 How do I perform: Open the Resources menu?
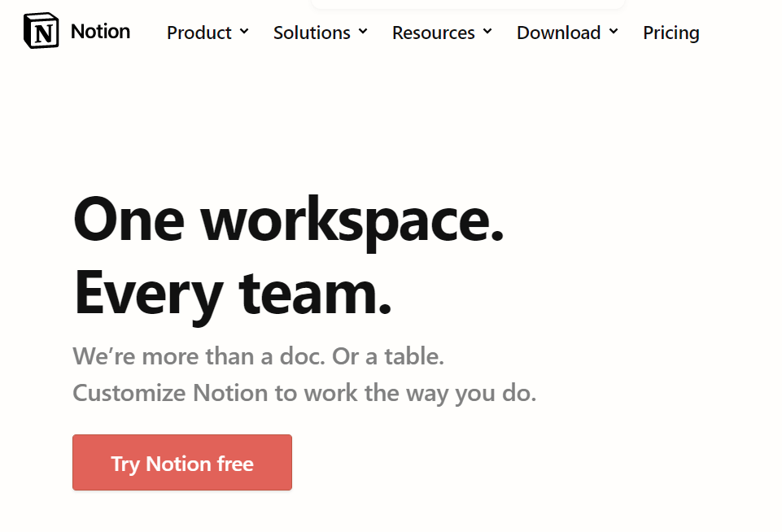[434, 33]
